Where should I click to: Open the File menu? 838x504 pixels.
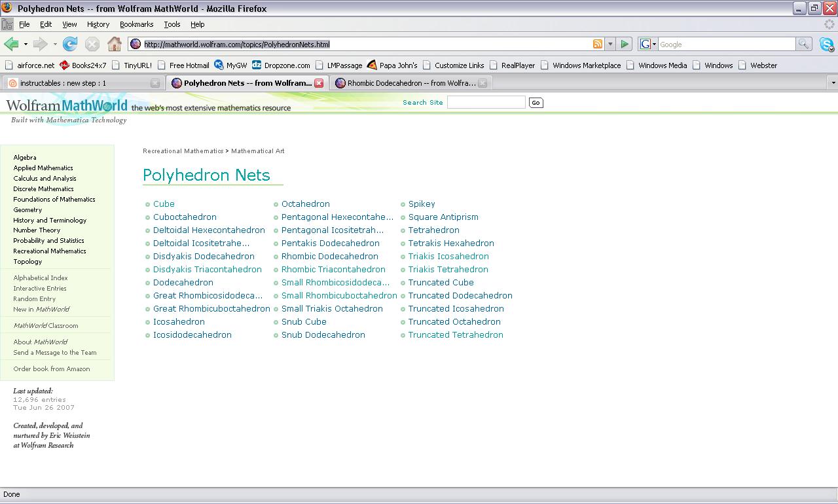(24, 24)
